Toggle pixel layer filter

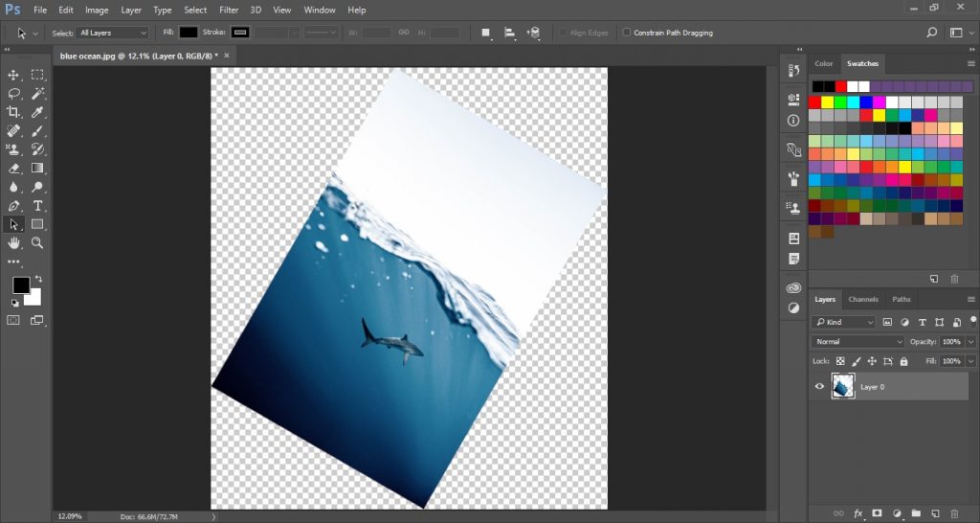[x=887, y=322]
